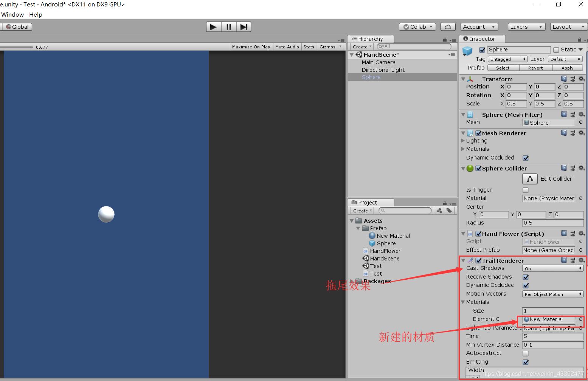The width and height of the screenshot is (588, 381).
Task: Toggle Inspector lock icon
Action: tap(579, 40)
